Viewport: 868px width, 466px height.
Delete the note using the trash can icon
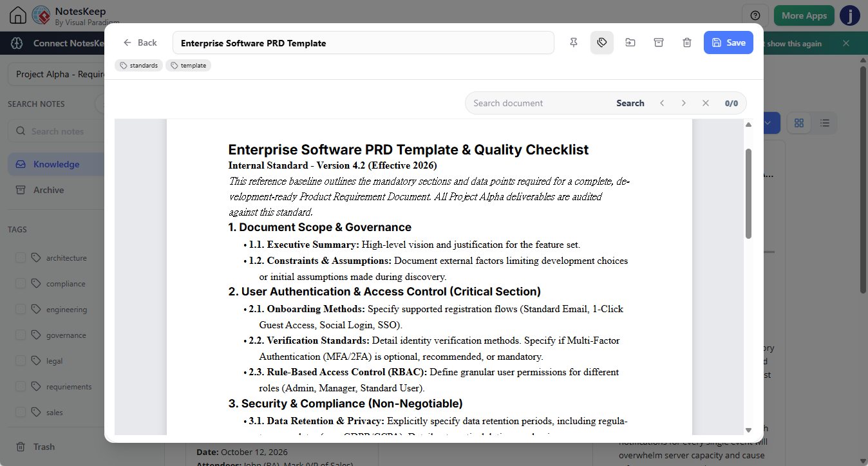(x=687, y=42)
